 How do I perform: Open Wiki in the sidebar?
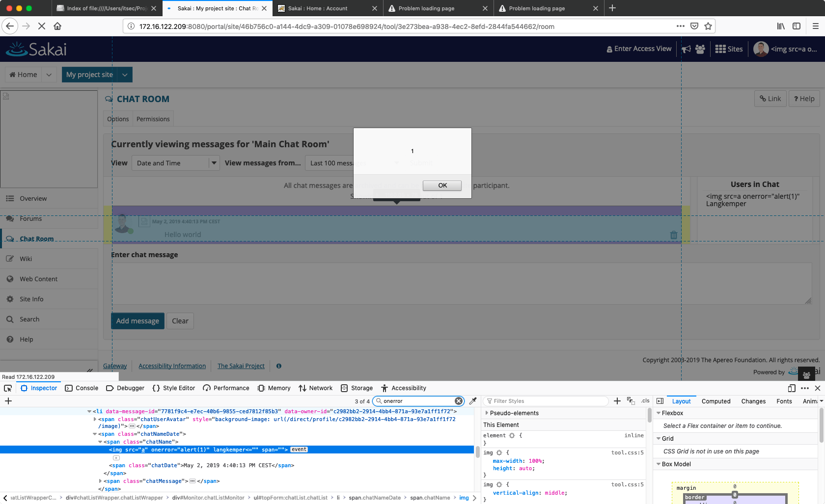[49, 259]
